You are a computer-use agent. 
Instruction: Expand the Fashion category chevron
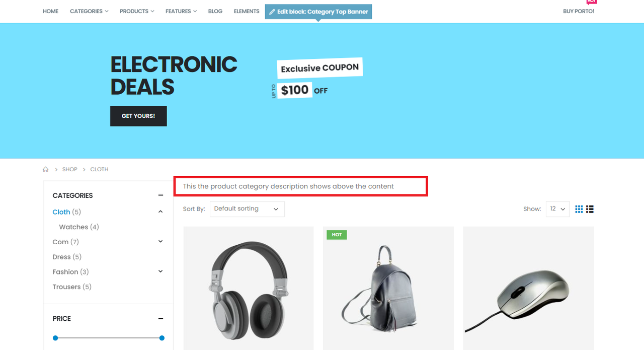click(160, 271)
